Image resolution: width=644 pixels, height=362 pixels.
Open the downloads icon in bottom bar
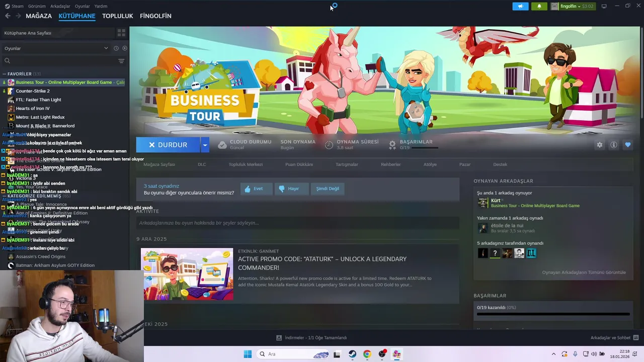pos(279,338)
